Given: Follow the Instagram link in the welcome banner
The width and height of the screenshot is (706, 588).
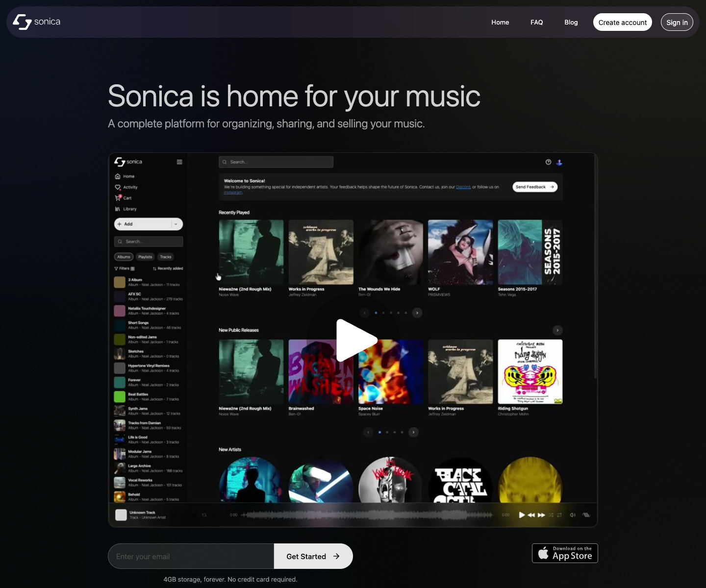Looking at the screenshot, I should click(233, 193).
